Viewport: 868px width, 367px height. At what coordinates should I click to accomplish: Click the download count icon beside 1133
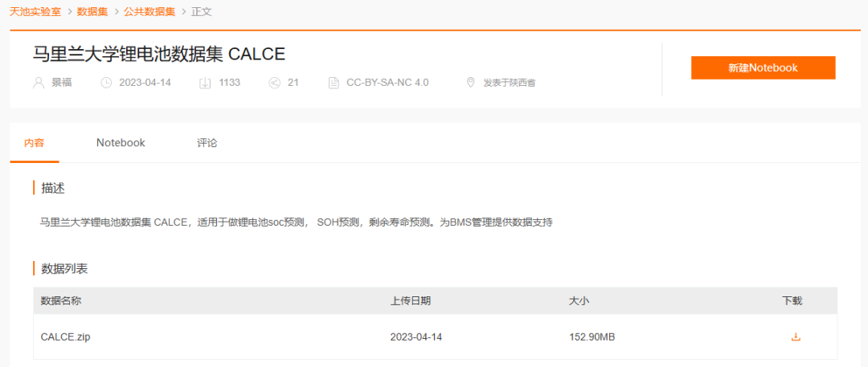pos(205,83)
